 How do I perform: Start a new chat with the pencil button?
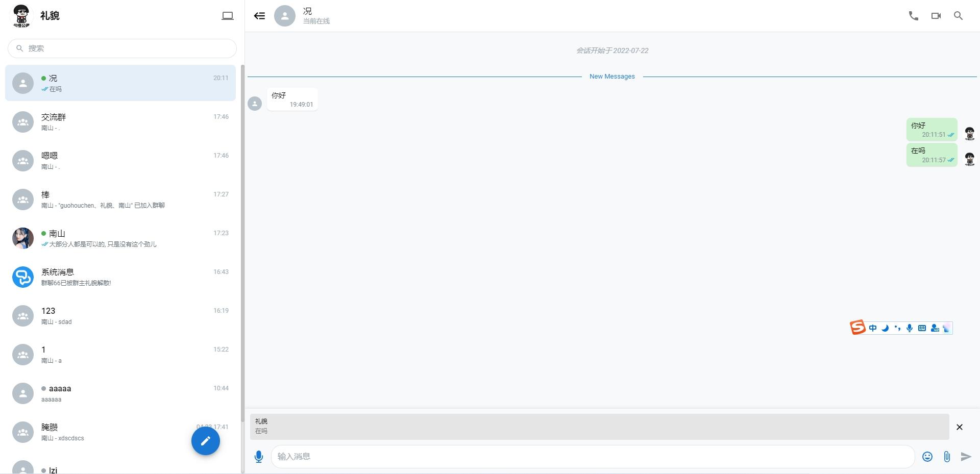(206, 441)
